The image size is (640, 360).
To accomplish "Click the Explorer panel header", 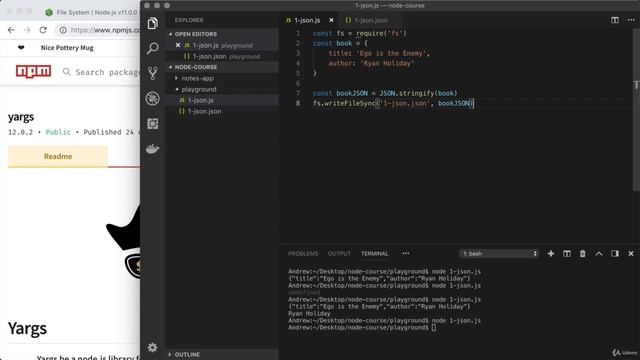I will tap(189, 20).
